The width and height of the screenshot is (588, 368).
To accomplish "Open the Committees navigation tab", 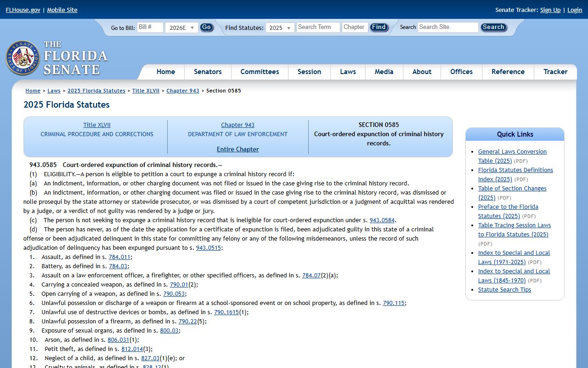I will coord(260,72).
